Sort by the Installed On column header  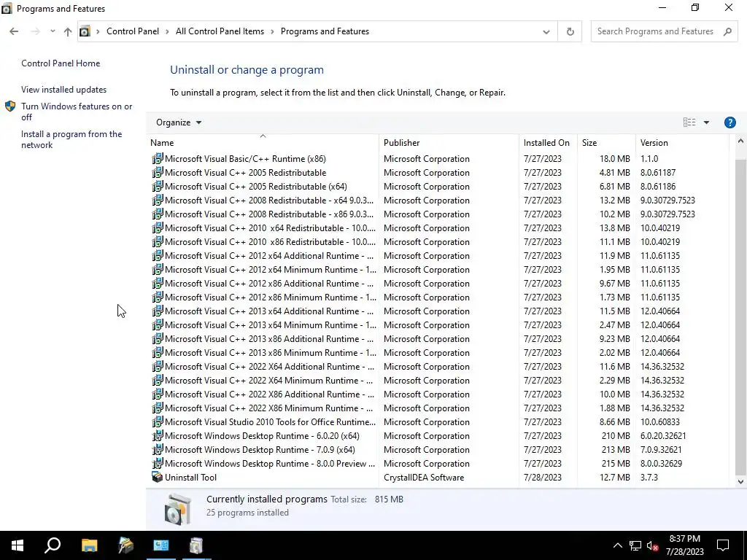[546, 143]
